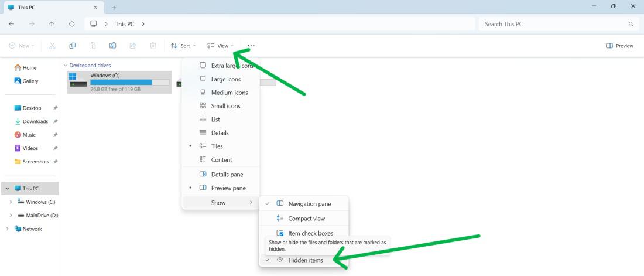The height and width of the screenshot is (276, 644).
Task: Open a new tab with plus button
Action: (x=114, y=8)
